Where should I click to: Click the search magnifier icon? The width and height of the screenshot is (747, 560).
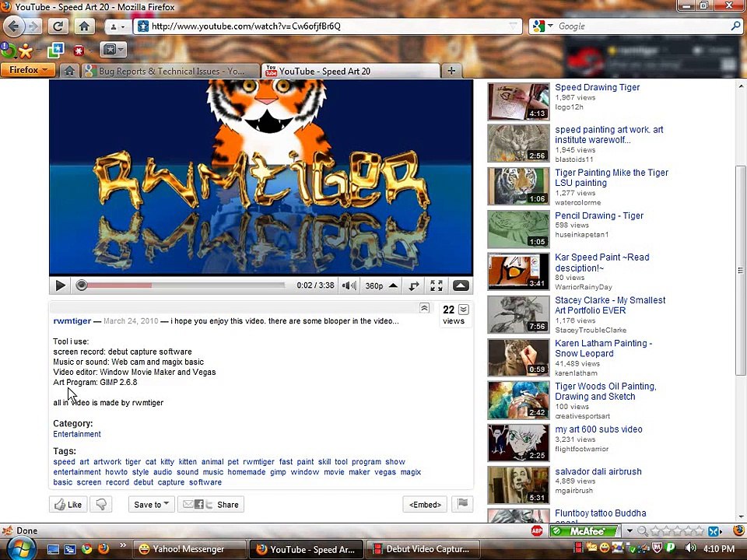[735, 26]
